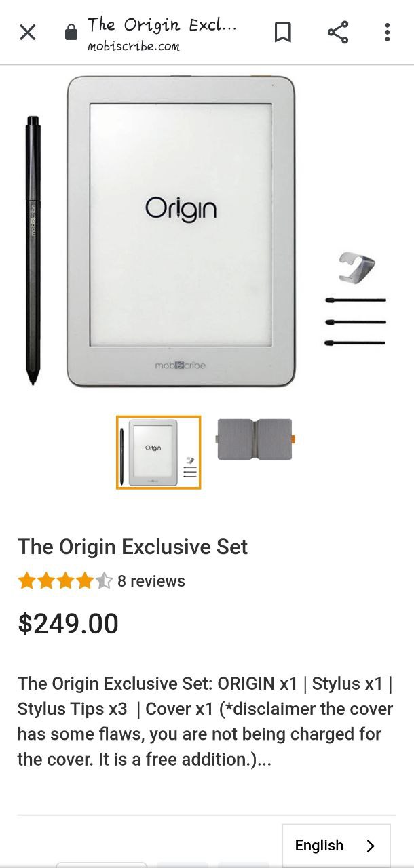Select the tablet and stylus thumbnail
This screenshot has width=414, height=868.
[159, 452]
